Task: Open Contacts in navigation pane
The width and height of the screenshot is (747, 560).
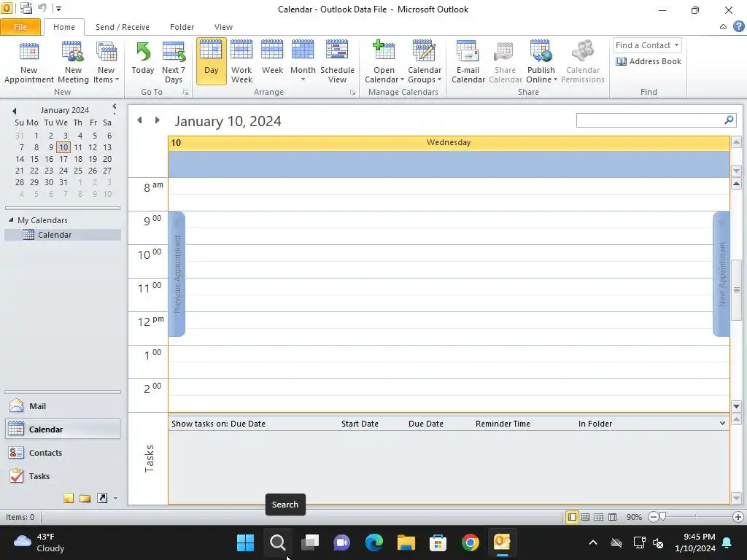Action: coord(63,452)
